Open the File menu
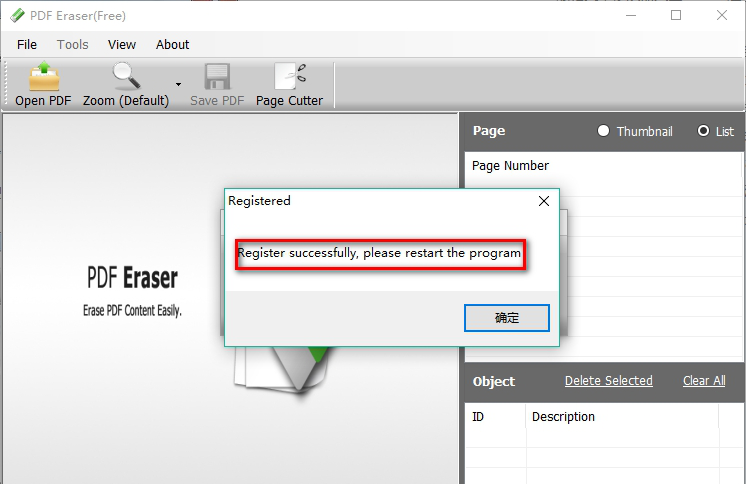Image resolution: width=746 pixels, height=503 pixels. click(x=27, y=45)
